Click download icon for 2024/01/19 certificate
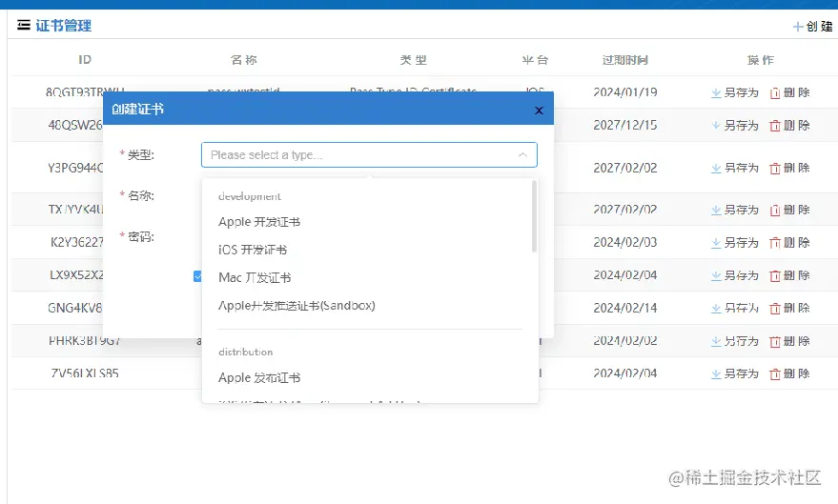This screenshot has height=504, width=838. pyautogui.click(x=716, y=93)
